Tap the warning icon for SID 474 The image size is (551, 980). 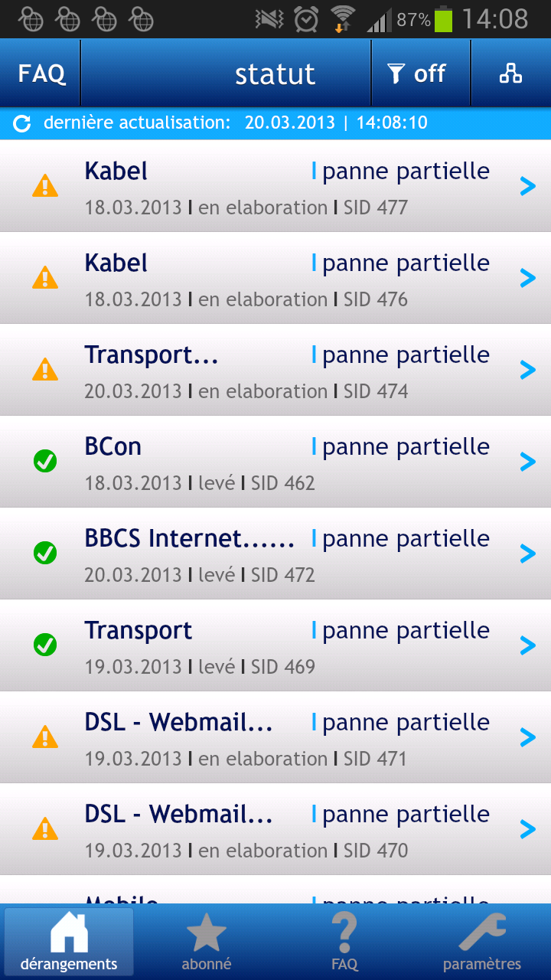45,370
